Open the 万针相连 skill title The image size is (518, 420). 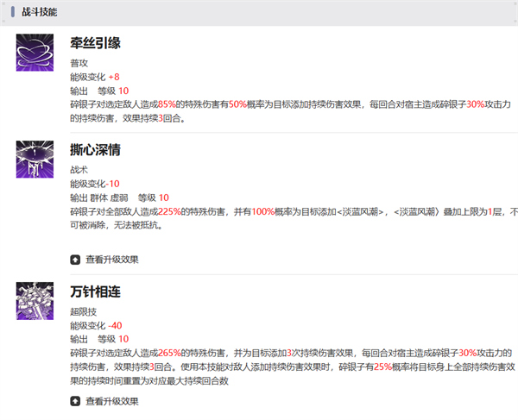point(95,292)
